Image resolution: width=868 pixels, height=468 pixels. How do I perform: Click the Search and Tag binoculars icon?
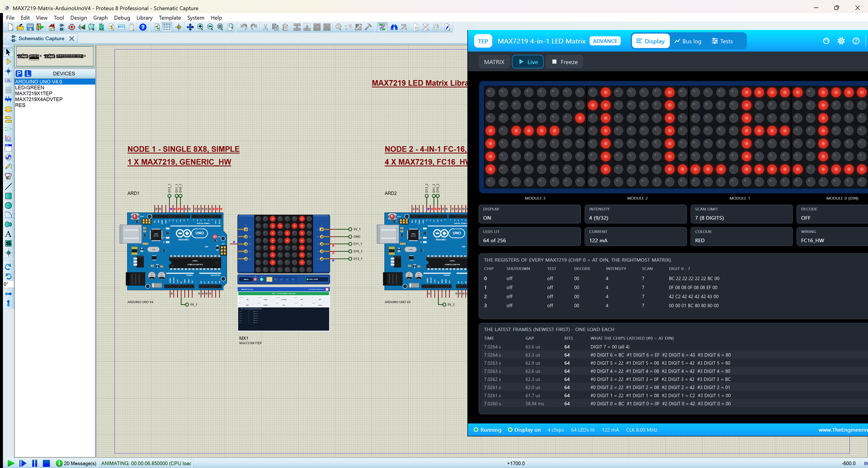pyautogui.click(x=394, y=28)
